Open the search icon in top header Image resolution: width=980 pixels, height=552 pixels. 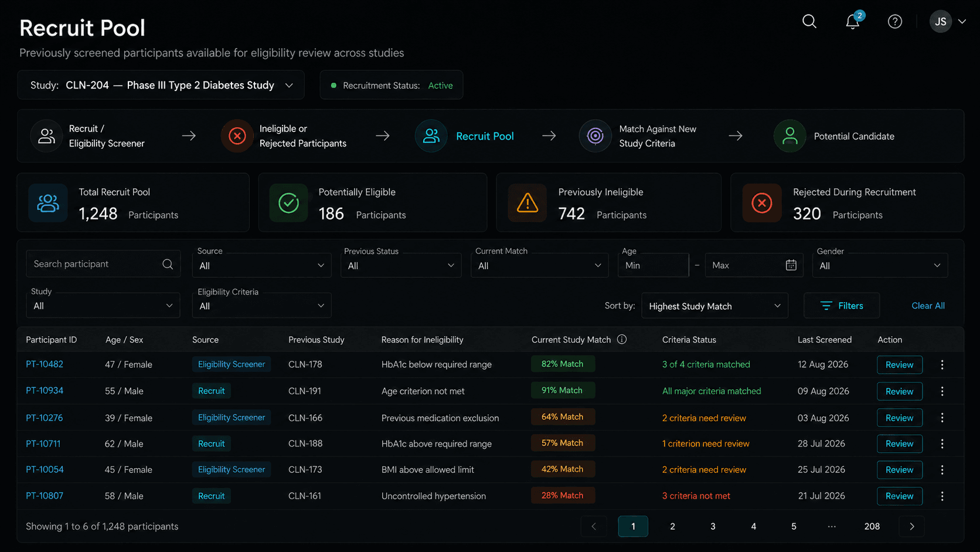[x=809, y=22]
